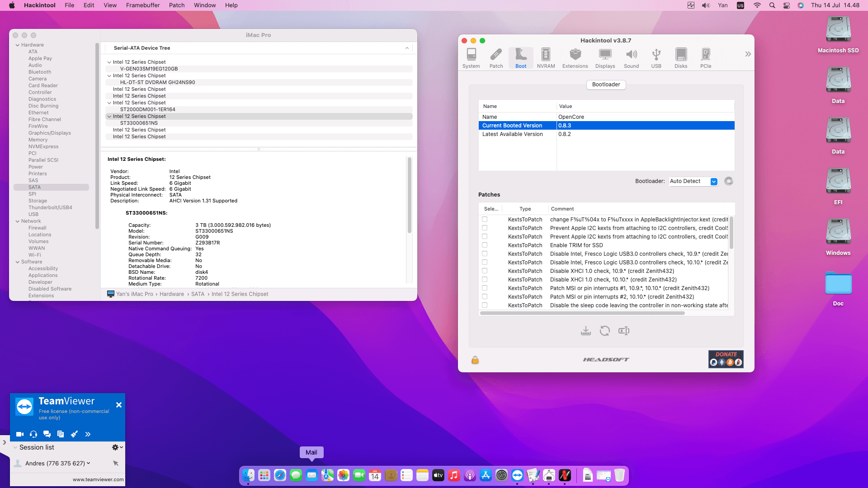Image resolution: width=868 pixels, height=488 pixels.
Task: Click the patches horizontal scrollbar
Action: (x=582, y=313)
